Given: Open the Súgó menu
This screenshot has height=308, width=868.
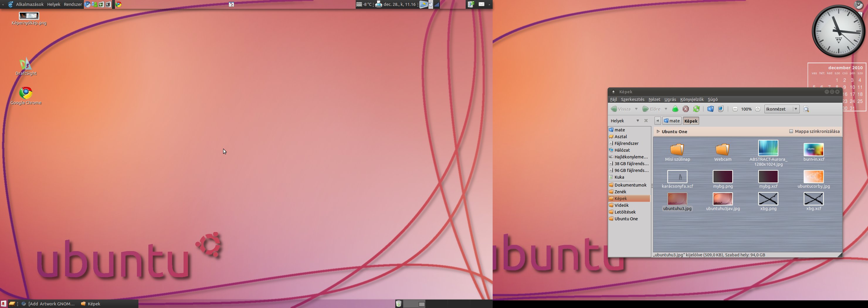Looking at the screenshot, I should [713, 99].
